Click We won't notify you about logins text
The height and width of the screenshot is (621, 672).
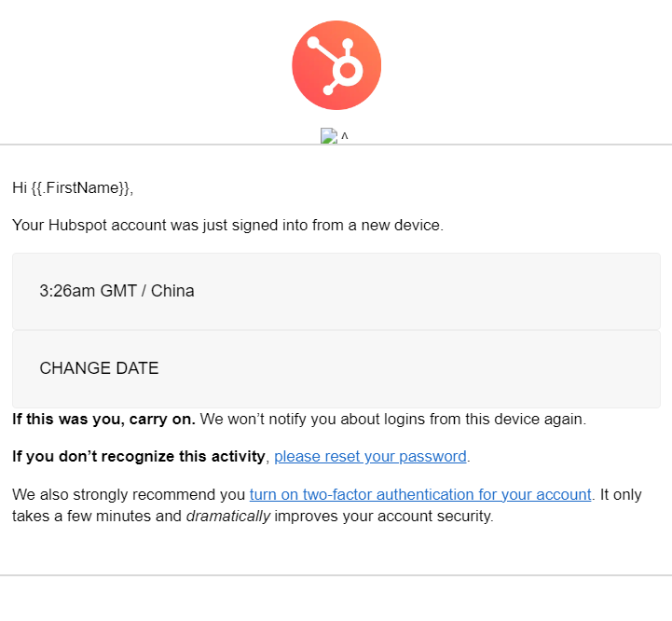point(393,419)
